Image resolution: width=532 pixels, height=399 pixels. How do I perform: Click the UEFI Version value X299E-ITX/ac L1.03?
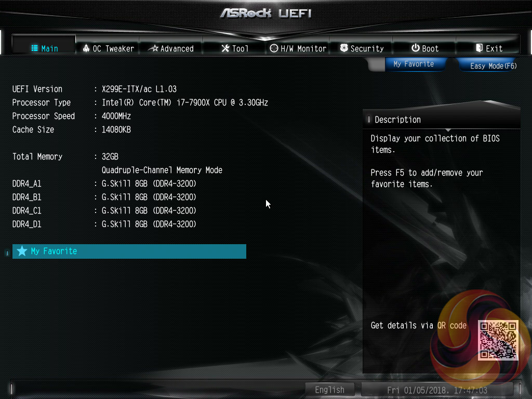tap(139, 89)
